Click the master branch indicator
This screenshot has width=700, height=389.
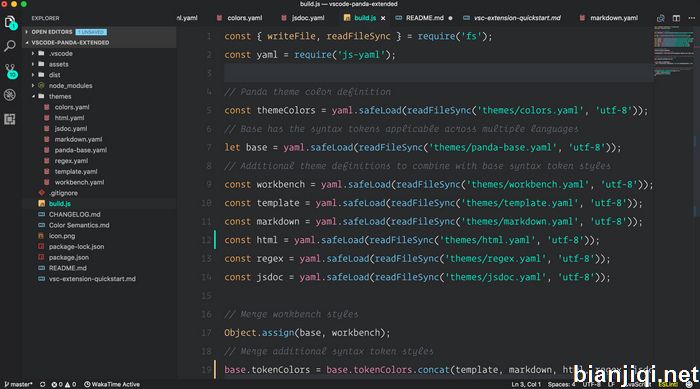[18, 384]
